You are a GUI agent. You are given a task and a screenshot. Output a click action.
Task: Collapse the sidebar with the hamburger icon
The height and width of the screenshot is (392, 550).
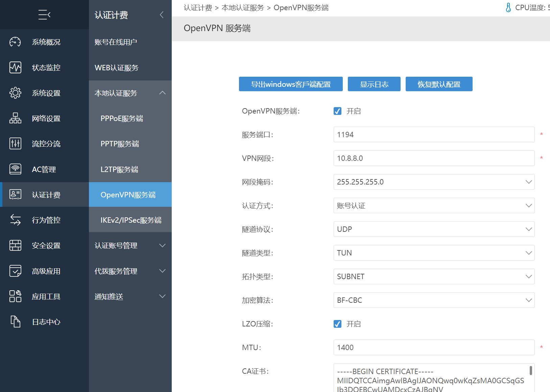coord(44,15)
